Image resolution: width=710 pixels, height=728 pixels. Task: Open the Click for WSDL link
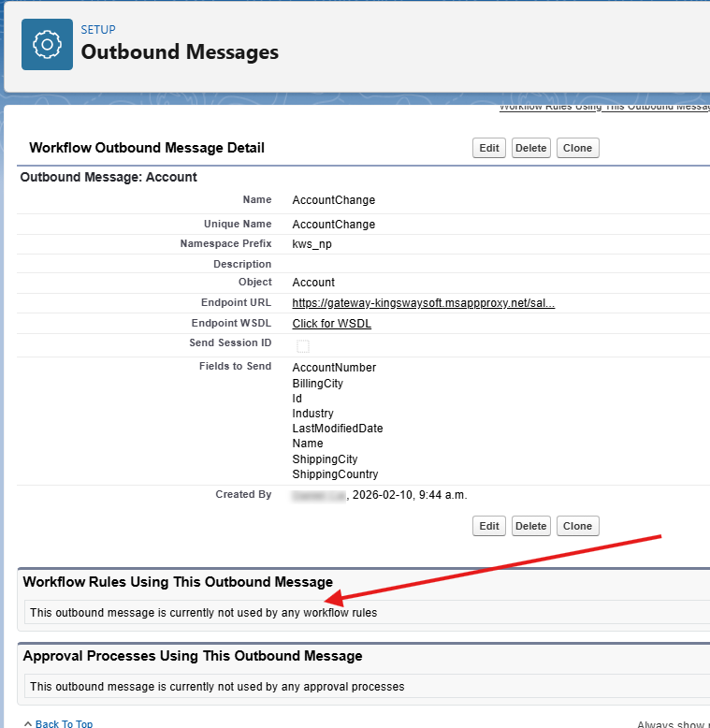pyautogui.click(x=331, y=324)
